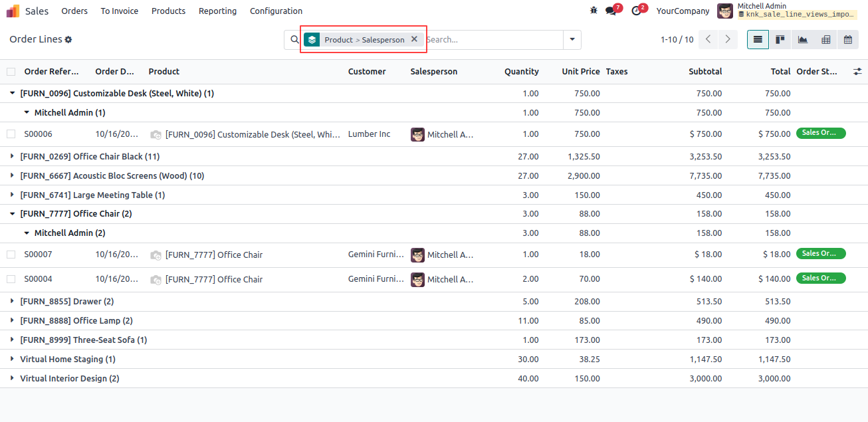Expand the FURN_8855 Drawer group

[12, 302]
